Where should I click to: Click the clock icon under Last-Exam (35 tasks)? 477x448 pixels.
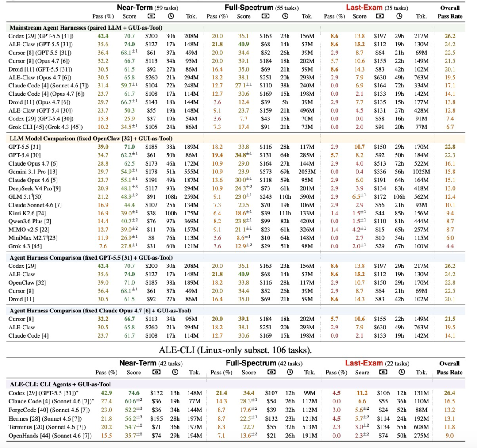tap(399, 16)
